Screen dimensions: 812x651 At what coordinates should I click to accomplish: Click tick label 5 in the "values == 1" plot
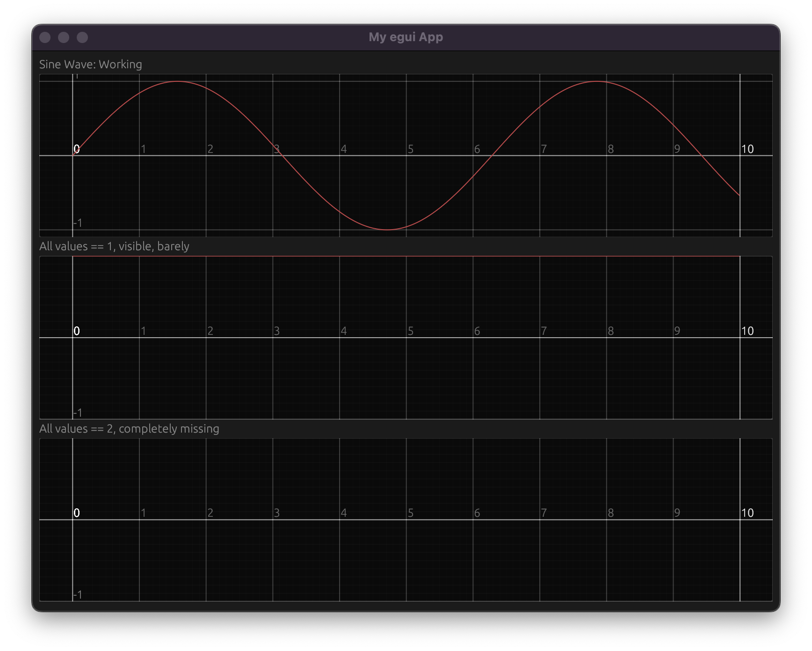pyautogui.click(x=411, y=331)
